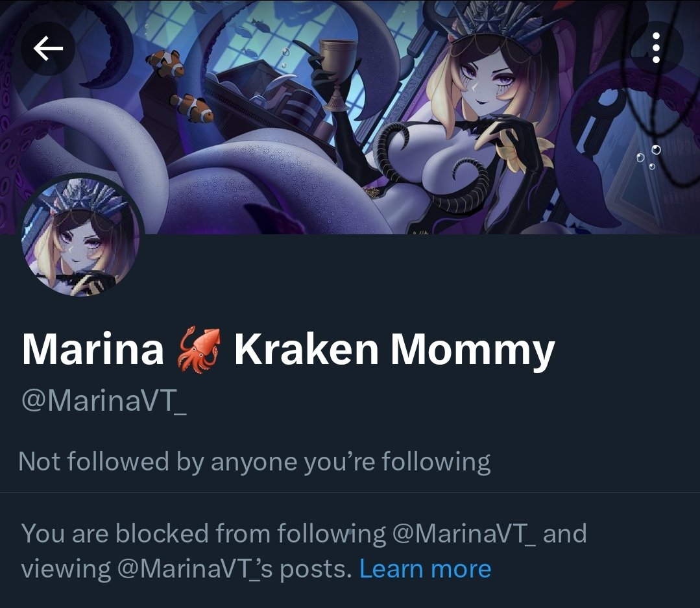Open Marina's circular profile avatar
This screenshot has width=700, height=608.
point(81,236)
